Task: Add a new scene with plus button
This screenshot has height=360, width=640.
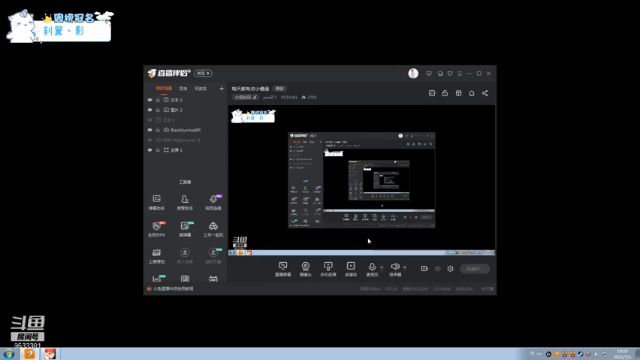Action: tap(221, 88)
